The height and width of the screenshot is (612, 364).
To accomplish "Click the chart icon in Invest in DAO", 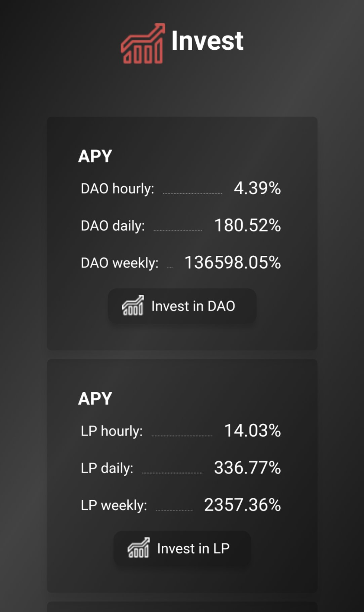I will click(x=133, y=305).
